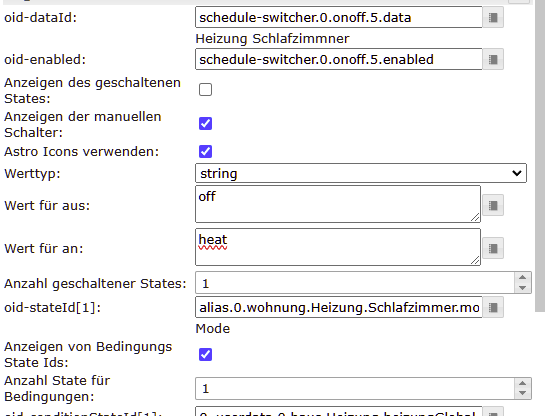Click select icon beside 'Wert für an'
The height and width of the screenshot is (416, 545).
coord(493,248)
